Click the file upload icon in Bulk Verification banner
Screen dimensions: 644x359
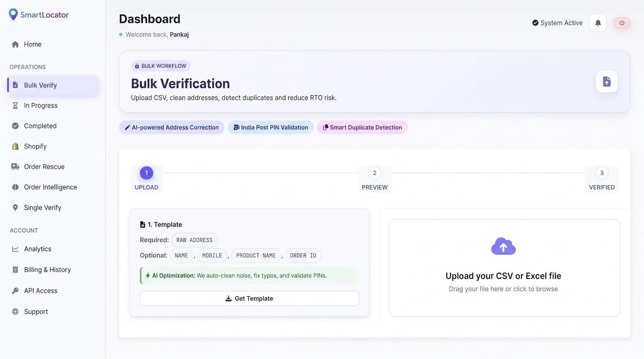[x=607, y=82]
